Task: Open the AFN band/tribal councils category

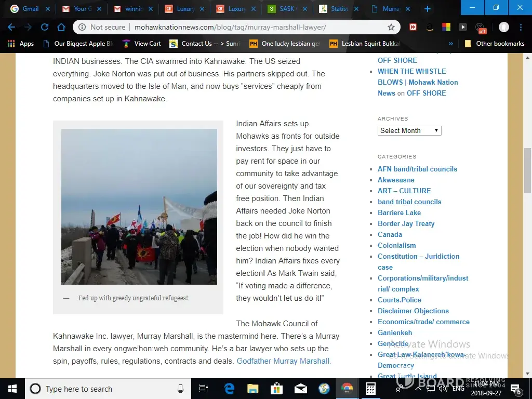Action: 417,169
